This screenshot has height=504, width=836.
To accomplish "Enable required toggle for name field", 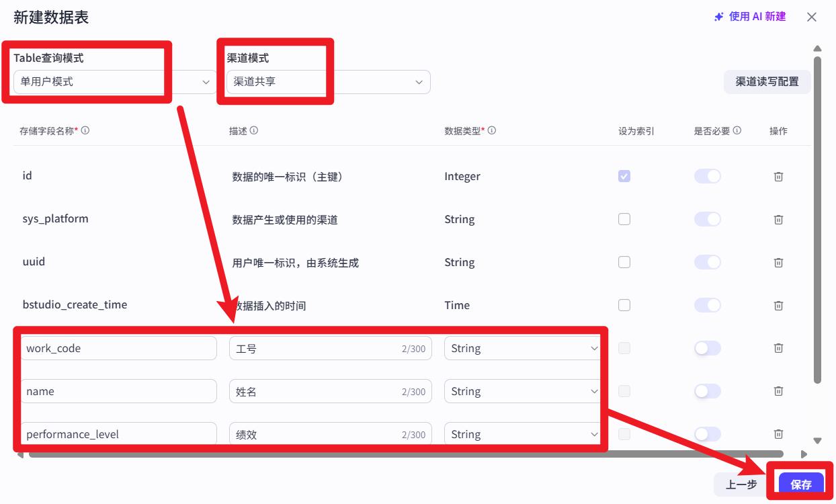I will click(707, 391).
